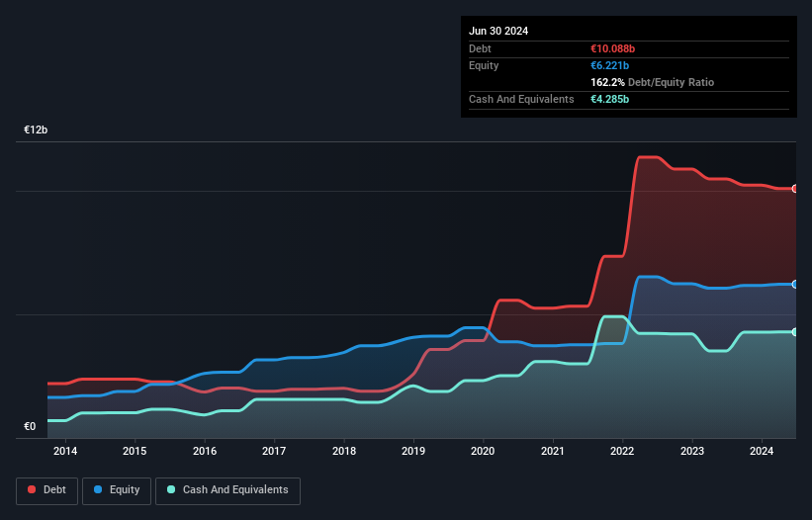The height and width of the screenshot is (520, 812).
Task: Toggle the Equity legend button
Action: pos(117,490)
